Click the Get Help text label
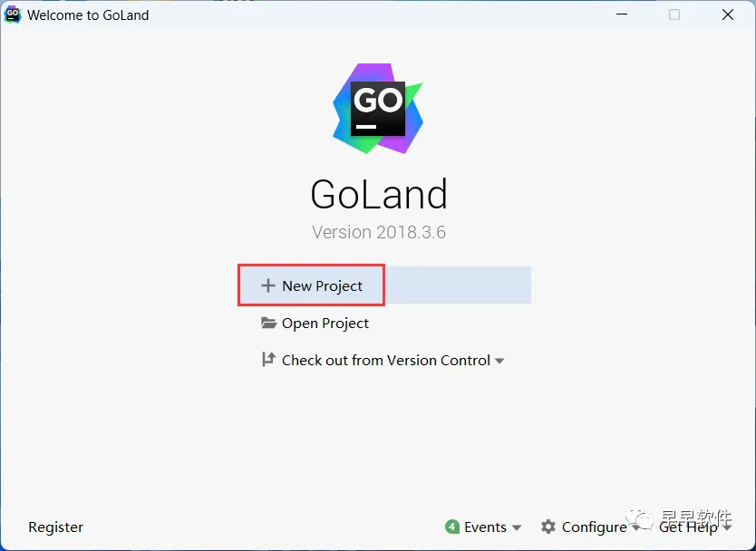This screenshot has height=551, width=756. pyautogui.click(x=688, y=527)
